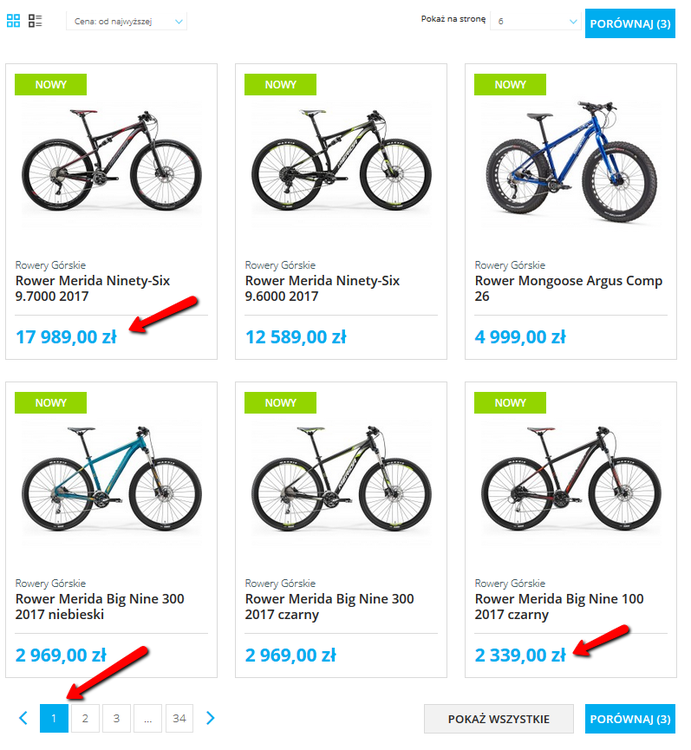Open Rower Merida Big Nine 100 2017 czarny
691x750 pixels.
(x=559, y=607)
